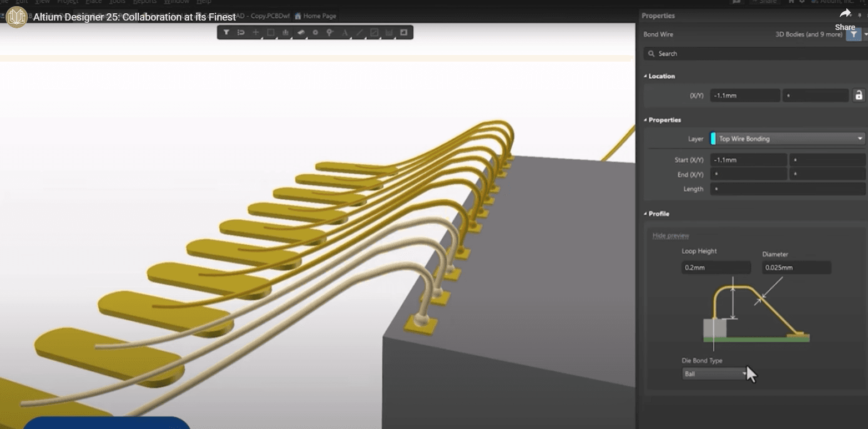The image size is (868, 429).
Task: Select the Filter tool in the toolbar
Action: point(226,32)
